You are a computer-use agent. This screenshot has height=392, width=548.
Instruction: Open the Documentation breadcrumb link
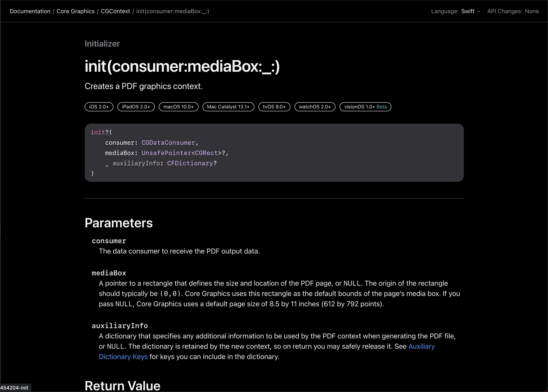[30, 11]
